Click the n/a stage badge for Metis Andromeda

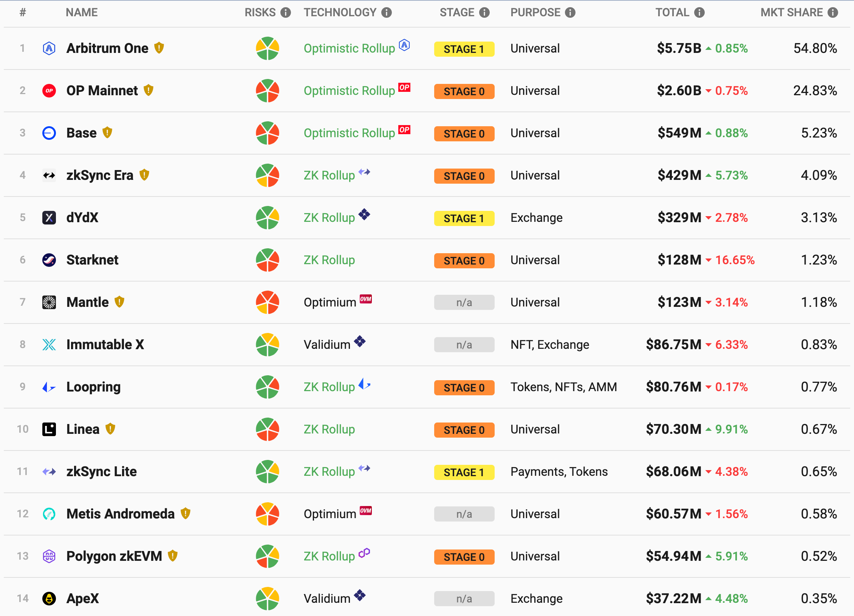tap(464, 514)
